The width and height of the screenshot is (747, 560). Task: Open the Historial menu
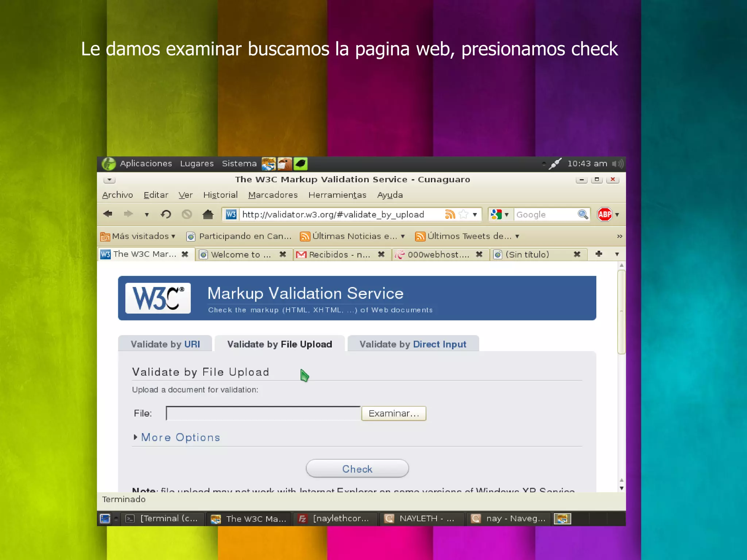pos(220,195)
